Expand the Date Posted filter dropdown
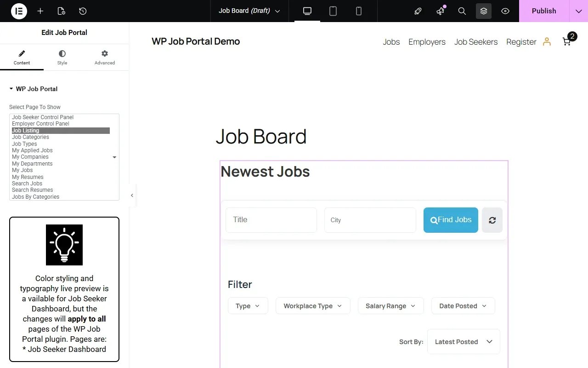Screen dimensions: 588x368 tap(463, 306)
